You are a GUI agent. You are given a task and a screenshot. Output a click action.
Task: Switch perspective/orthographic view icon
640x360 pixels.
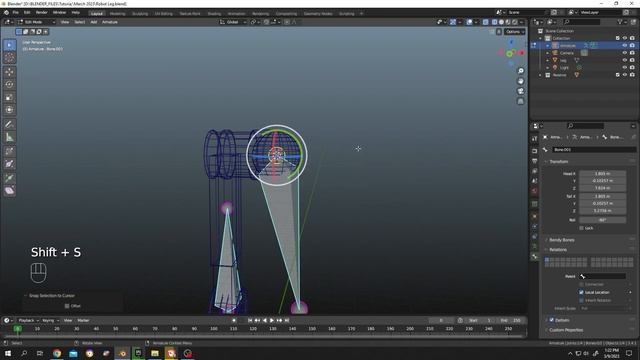520,101
